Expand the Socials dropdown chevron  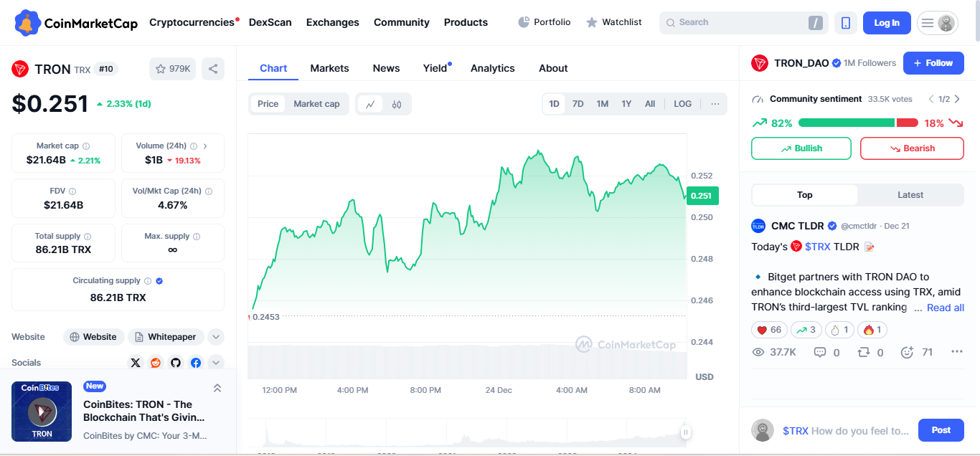coord(216,363)
